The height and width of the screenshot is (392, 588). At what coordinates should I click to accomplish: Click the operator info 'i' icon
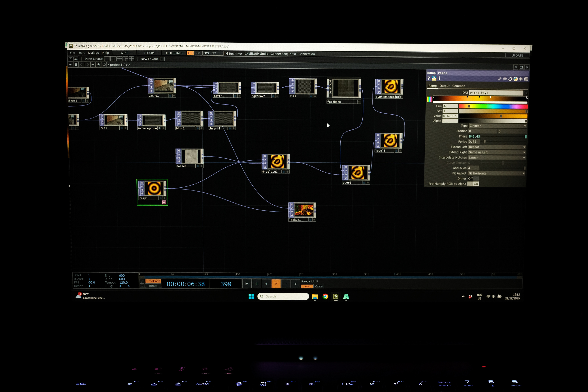[439, 79]
